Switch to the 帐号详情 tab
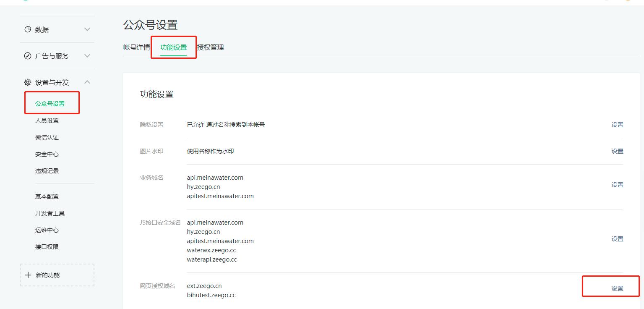644x309 pixels. click(x=136, y=47)
